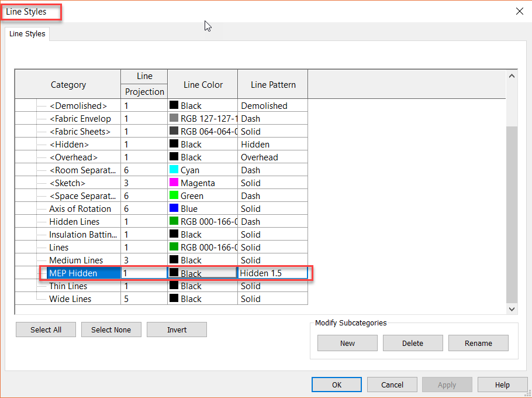Open Line Pattern Hidden 1.5 for MEP Hidden

[x=273, y=273]
